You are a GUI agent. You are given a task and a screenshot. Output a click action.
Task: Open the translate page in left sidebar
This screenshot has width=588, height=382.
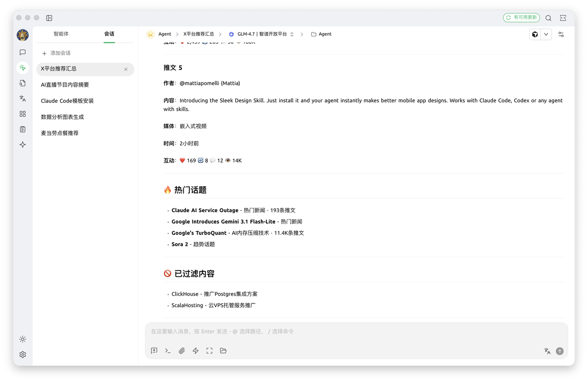click(x=23, y=98)
